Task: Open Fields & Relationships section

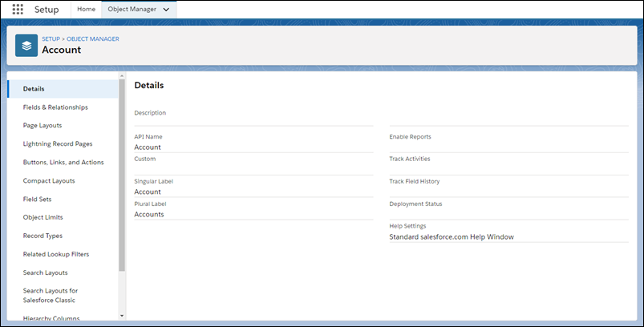Action: point(55,107)
